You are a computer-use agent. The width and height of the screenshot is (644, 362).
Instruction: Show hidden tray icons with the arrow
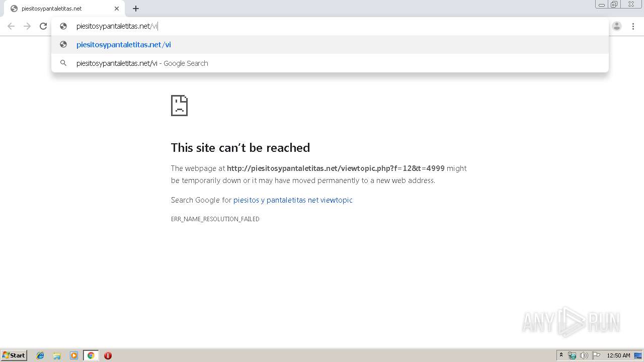(x=561, y=355)
